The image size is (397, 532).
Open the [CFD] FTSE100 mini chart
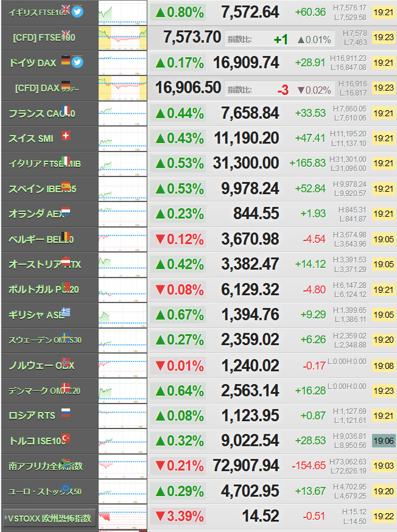[x=122, y=38]
